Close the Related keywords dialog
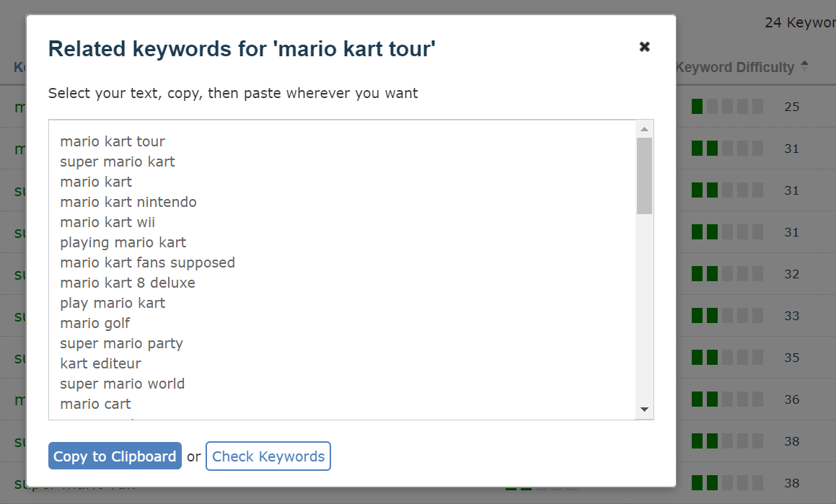Image resolution: width=836 pixels, height=504 pixels. (644, 46)
